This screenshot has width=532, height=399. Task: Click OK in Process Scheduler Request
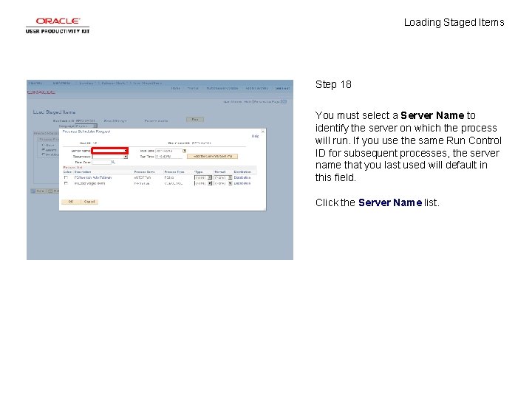pyautogui.click(x=71, y=202)
